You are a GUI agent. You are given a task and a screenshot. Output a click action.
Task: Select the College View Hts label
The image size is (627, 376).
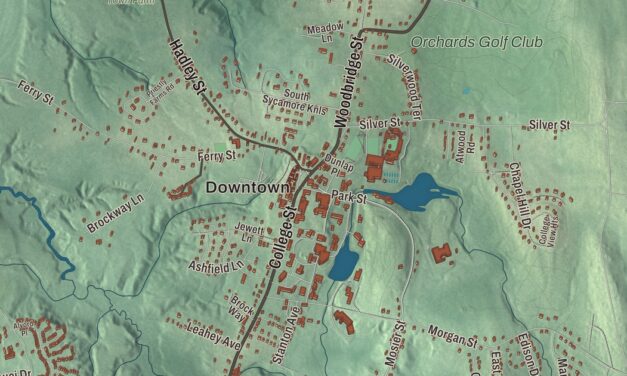coord(548,230)
